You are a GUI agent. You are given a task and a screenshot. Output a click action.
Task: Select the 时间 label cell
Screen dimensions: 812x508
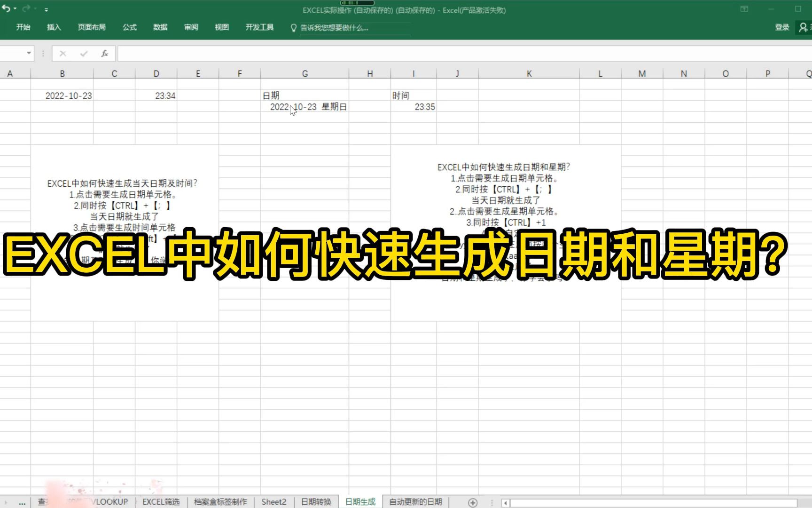tap(414, 95)
